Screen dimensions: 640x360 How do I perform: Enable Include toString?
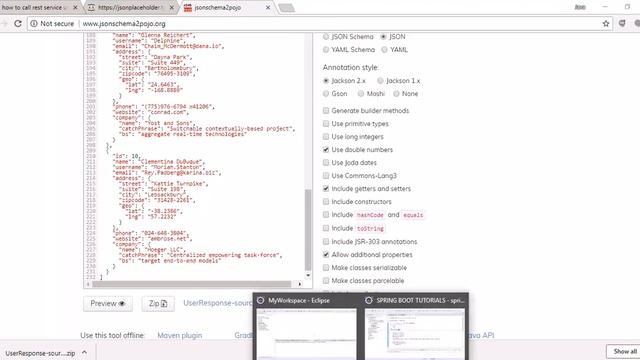[x=326, y=228]
